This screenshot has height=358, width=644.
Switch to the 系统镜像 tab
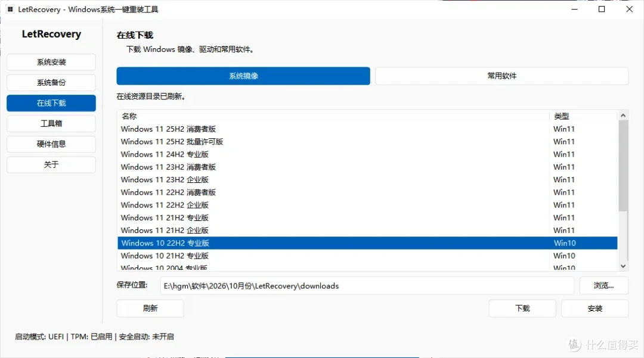pos(243,76)
